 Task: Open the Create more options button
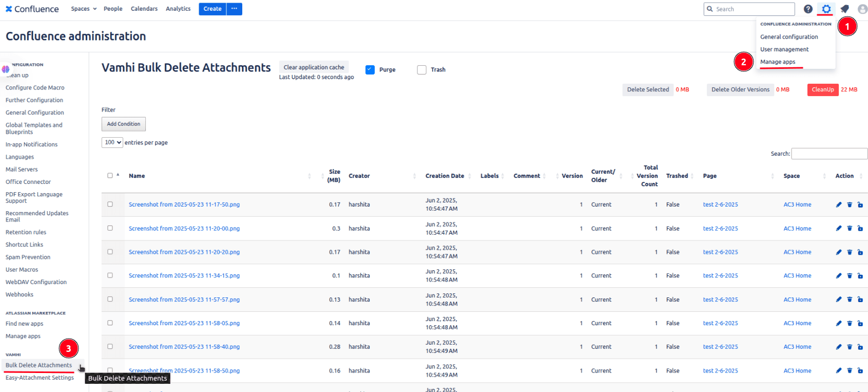point(234,9)
